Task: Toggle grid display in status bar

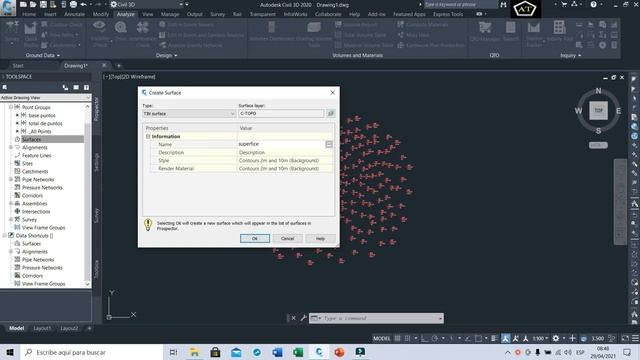Action: [398, 338]
